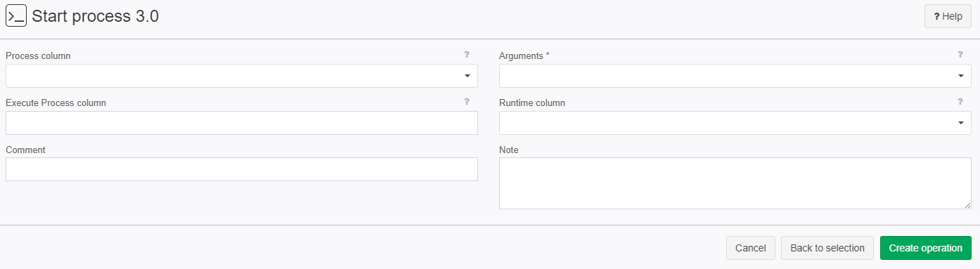Image resolution: width=980 pixels, height=269 pixels.
Task: Show help tooltip for Runtime column
Action: [x=960, y=102]
